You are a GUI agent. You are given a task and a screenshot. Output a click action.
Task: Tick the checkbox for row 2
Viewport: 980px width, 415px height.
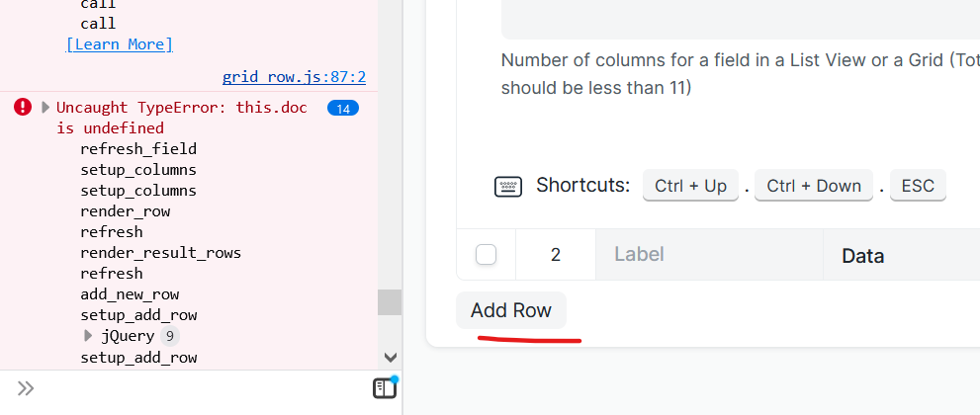pos(487,255)
